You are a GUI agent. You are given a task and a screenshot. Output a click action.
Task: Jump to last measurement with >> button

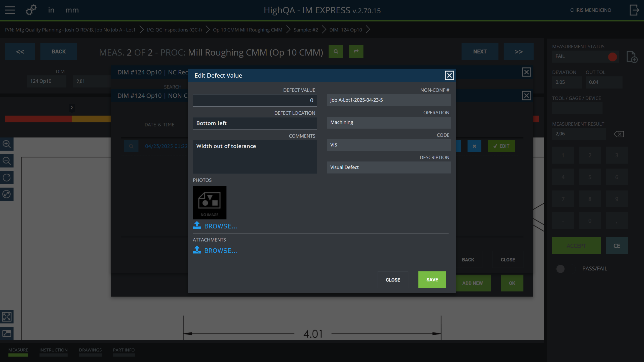point(518,52)
